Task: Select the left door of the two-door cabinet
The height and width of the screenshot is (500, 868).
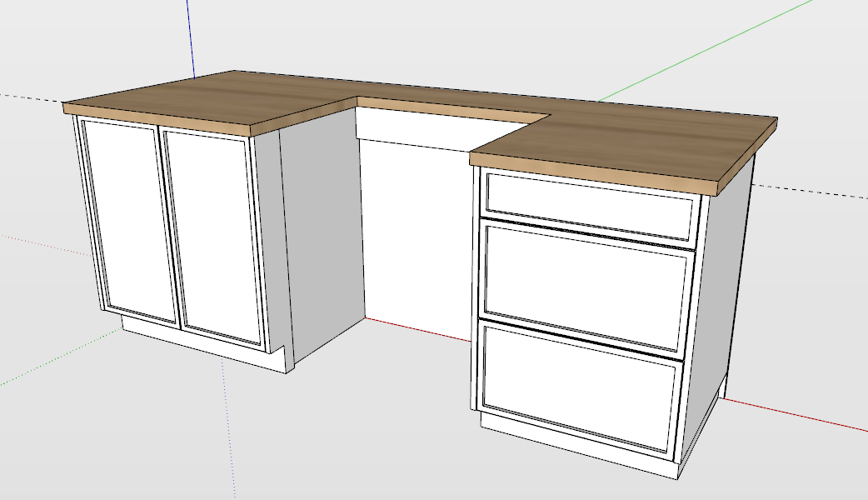Action: (x=128, y=221)
